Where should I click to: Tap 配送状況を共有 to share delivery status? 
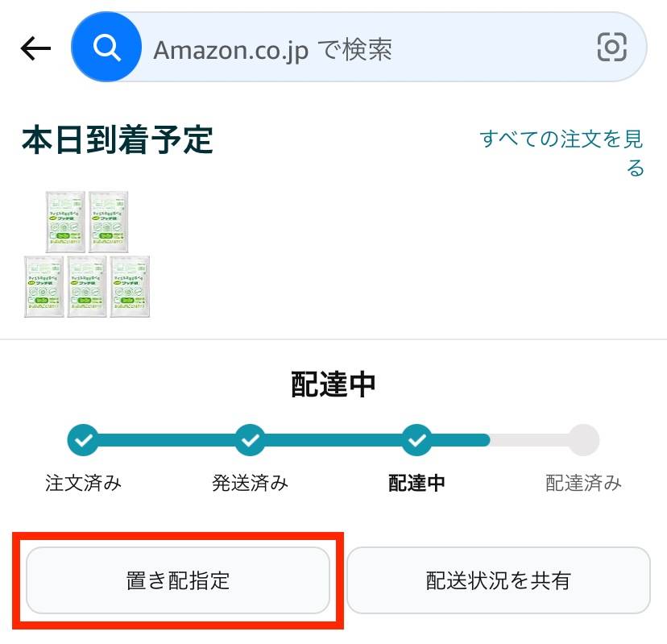click(497, 580)
